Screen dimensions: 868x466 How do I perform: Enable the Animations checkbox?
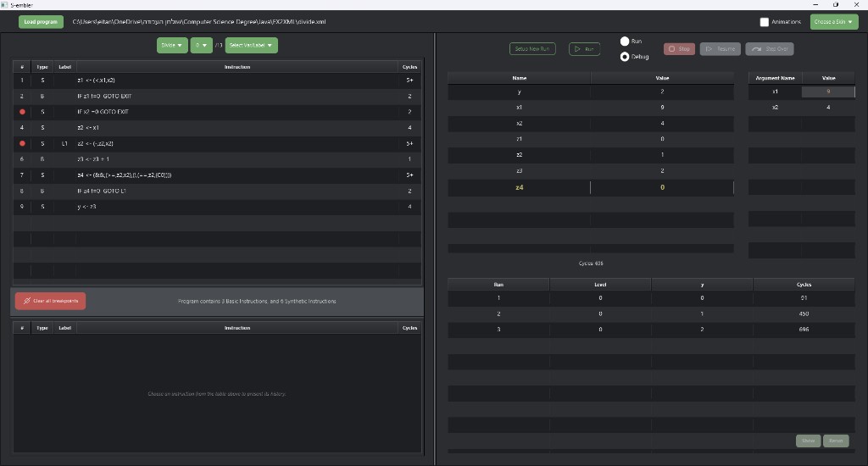click(x=764, y=22)
